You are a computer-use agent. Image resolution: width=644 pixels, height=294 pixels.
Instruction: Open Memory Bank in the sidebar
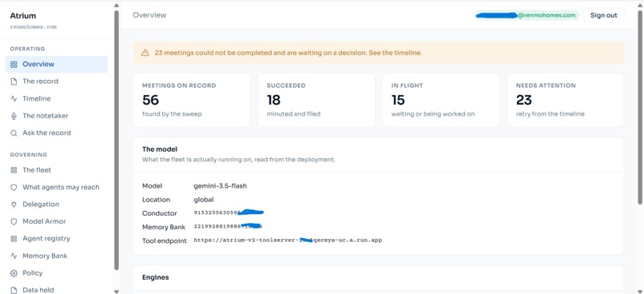(x=56, y=256)
